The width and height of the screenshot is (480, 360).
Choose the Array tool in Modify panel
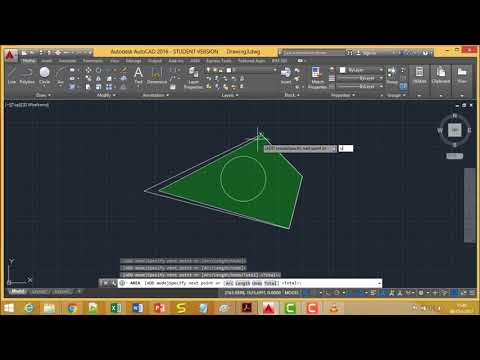[x=109, y=87]
